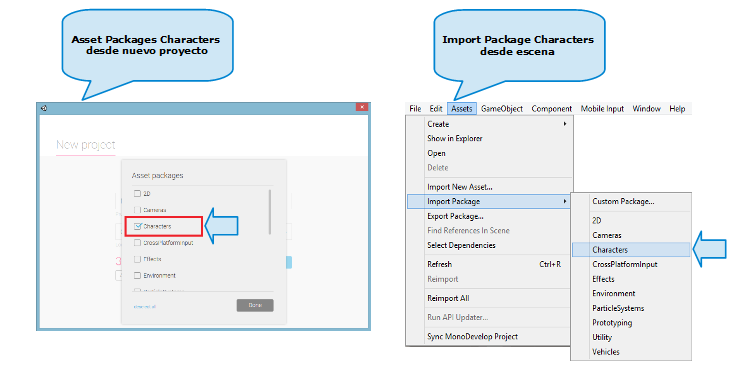Choose Reimport All
Viewport: 755px width, 371px height.
pos(490,298)
